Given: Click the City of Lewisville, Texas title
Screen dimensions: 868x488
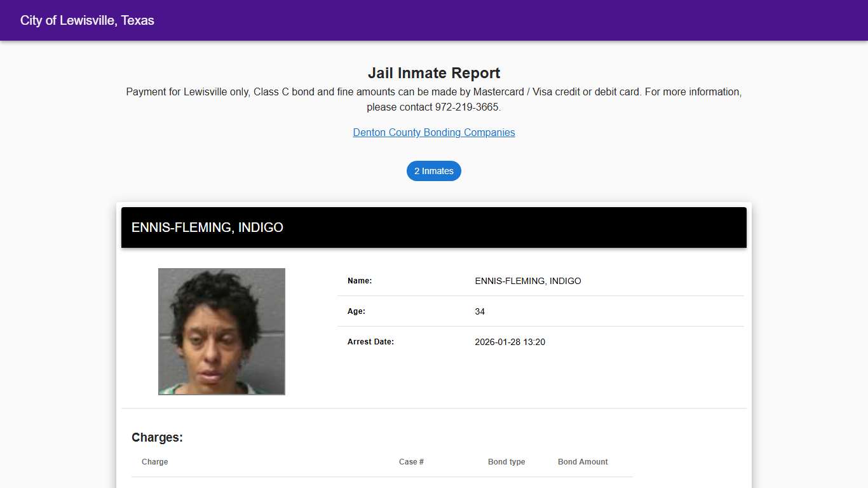Looking at the screenshot, I should pos(87,20).
